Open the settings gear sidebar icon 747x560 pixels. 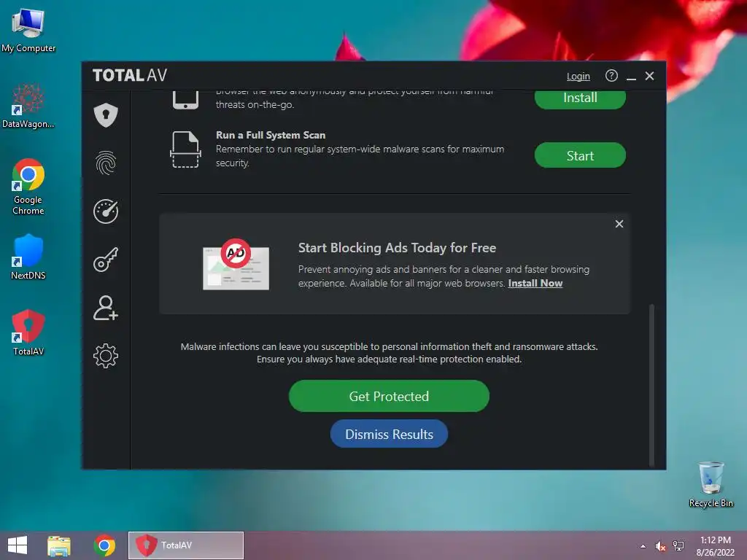[105, 356]
